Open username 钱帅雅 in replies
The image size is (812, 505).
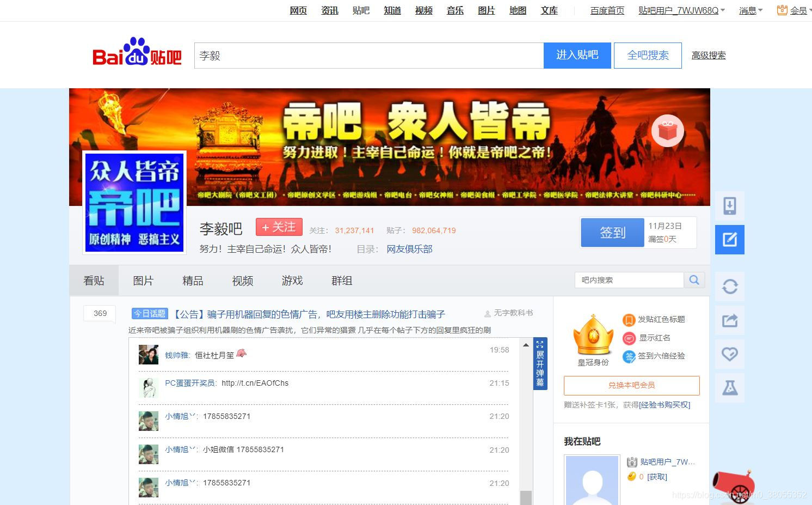pos(177,355)
